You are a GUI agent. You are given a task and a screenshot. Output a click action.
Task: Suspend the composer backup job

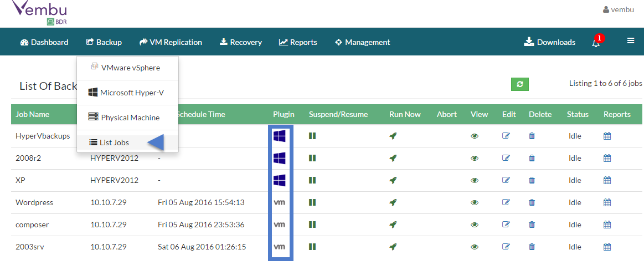point(312,225)
